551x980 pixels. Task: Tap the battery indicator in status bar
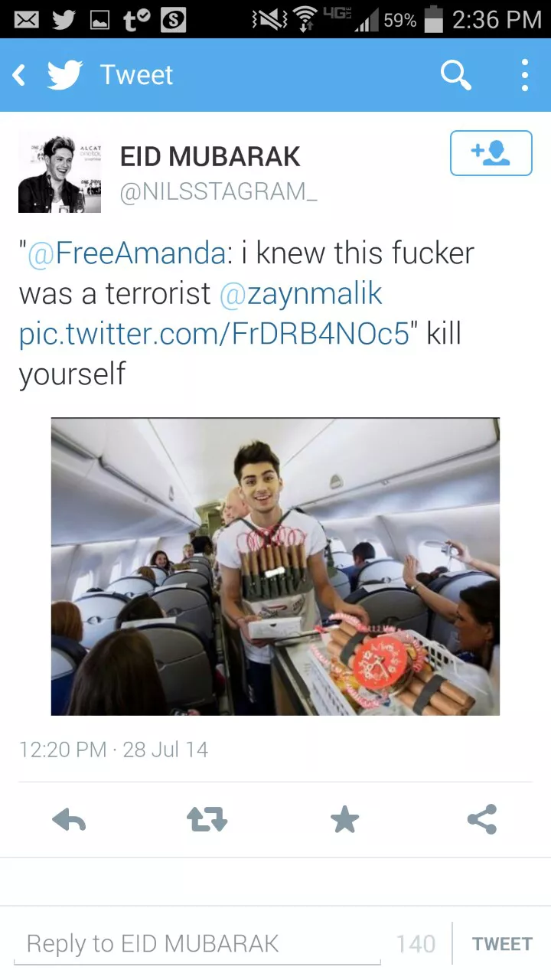(434, 20)
